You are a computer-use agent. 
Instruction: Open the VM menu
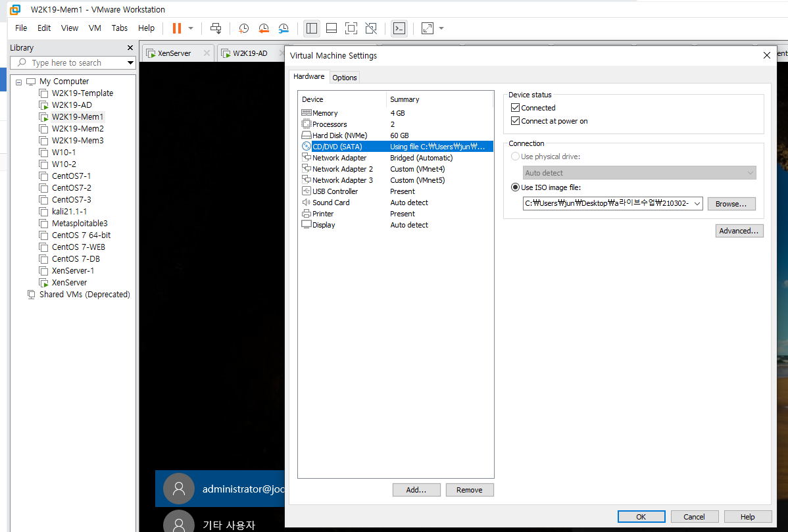pyautogui.click(x=95, y=28)
